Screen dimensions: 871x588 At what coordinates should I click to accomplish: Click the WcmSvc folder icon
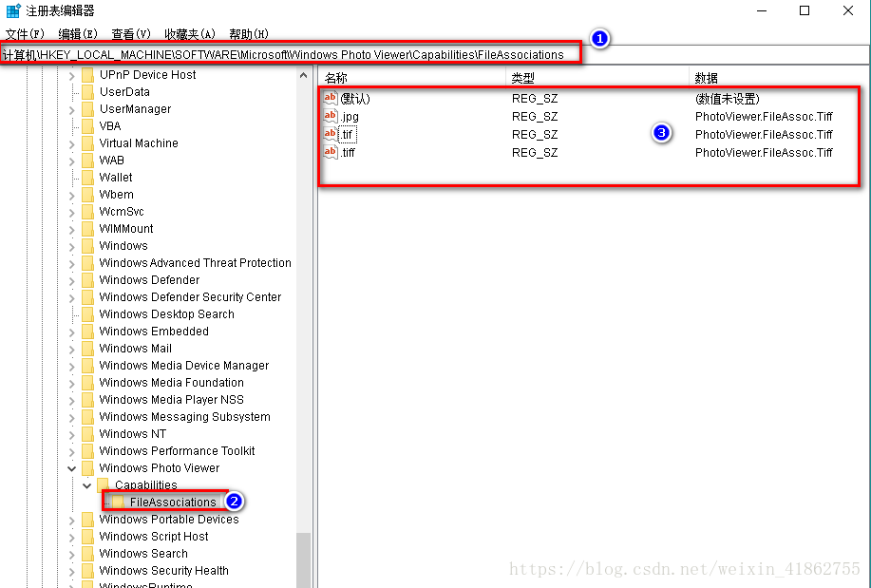click(x=87, y=211)
